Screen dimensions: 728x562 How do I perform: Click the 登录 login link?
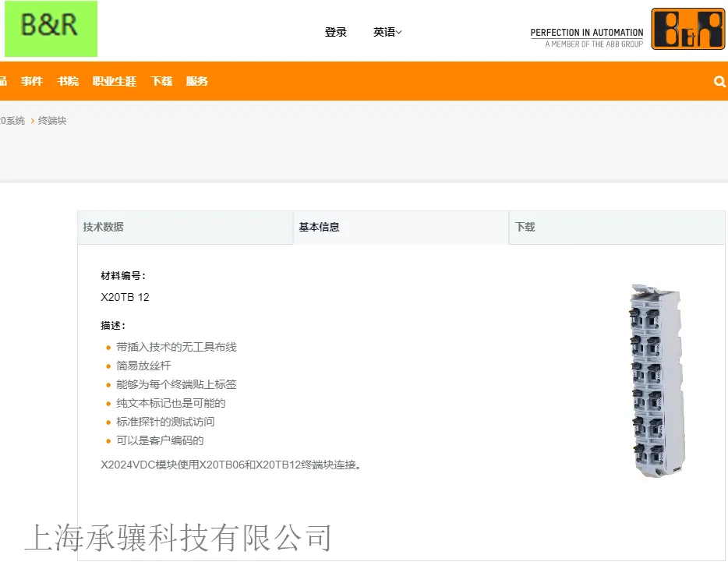pyautogui.click(x=336, y=32)
